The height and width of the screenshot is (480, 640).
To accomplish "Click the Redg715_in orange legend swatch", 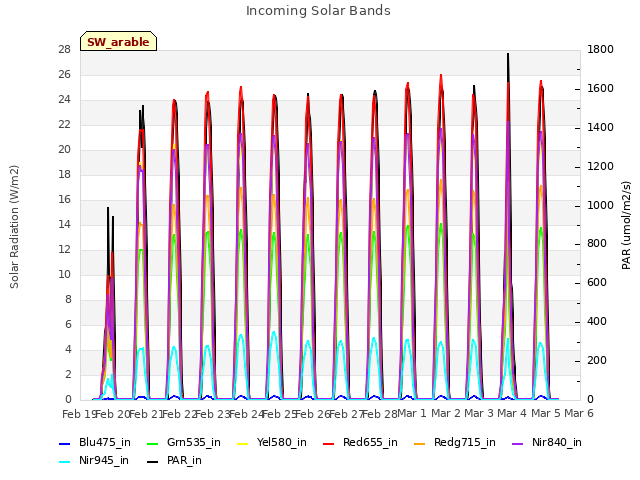I will point(420,443).
